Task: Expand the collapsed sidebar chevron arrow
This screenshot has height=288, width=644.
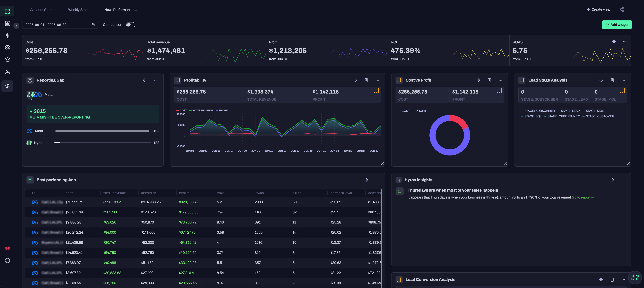Action: (x=16, y=25)
